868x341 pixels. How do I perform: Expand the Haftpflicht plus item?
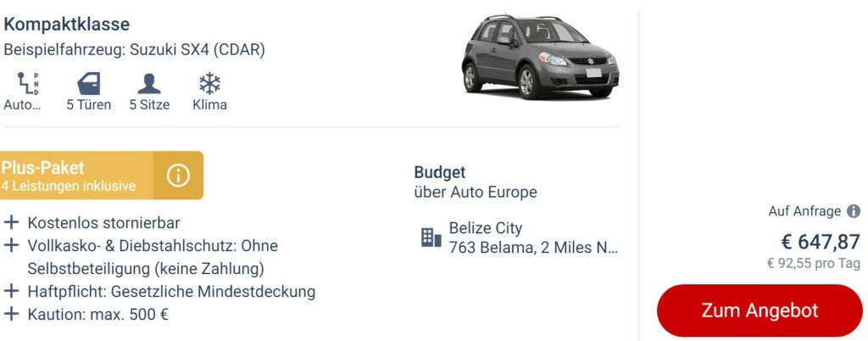11,291
